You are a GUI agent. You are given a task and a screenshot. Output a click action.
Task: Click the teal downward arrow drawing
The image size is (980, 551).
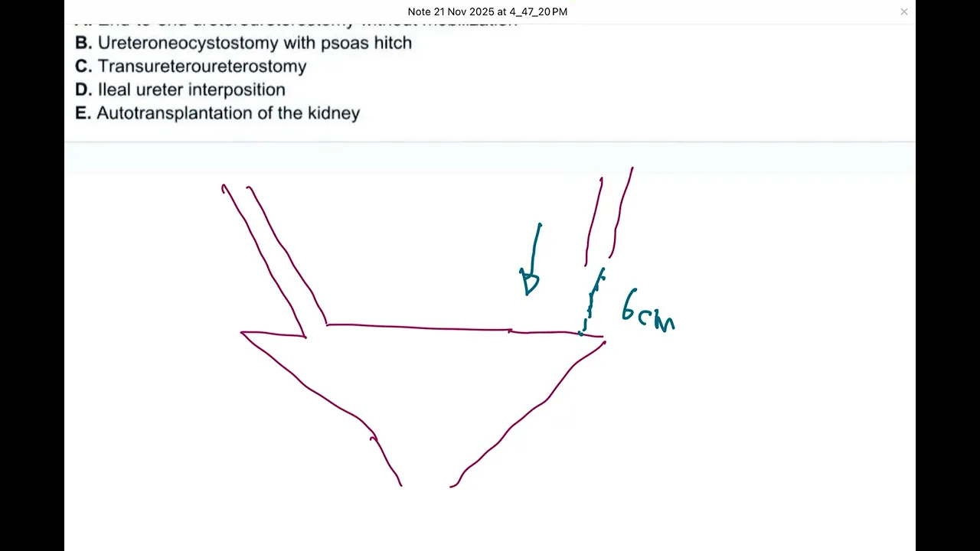click(533, 260)
